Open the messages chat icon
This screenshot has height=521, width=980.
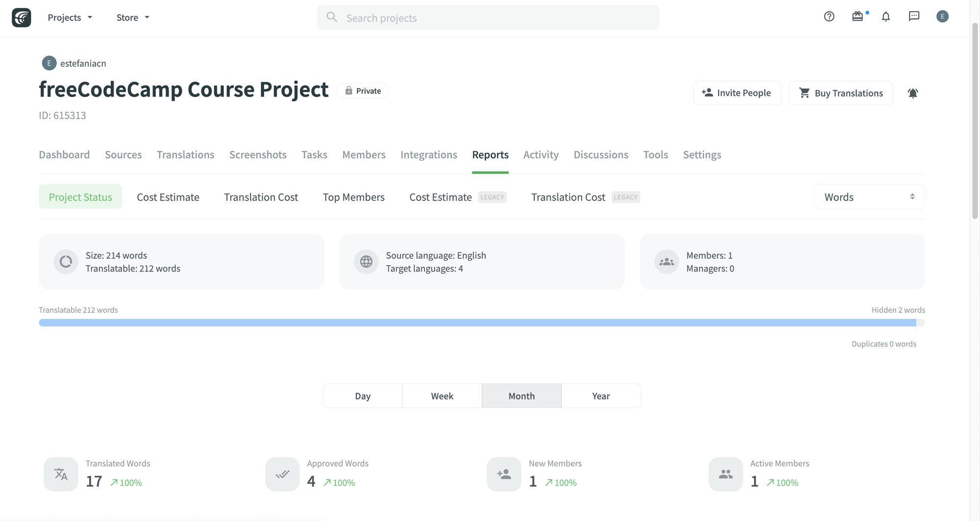914,17
